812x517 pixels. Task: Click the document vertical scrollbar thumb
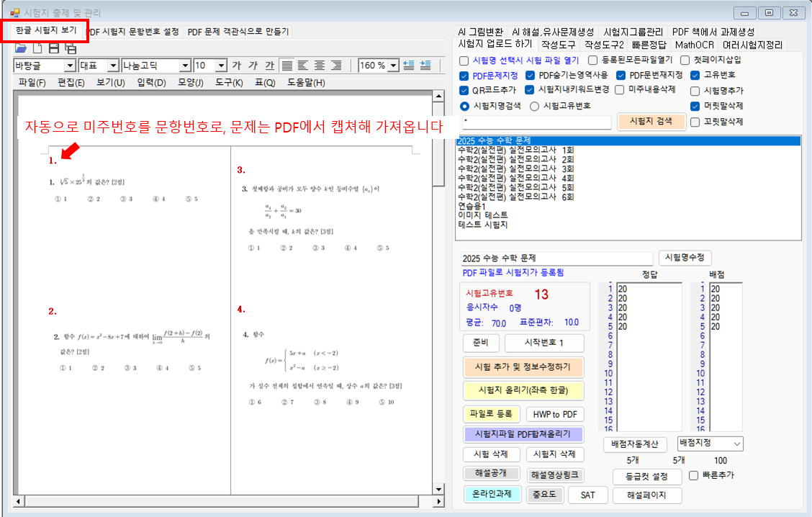click(438, 144)
